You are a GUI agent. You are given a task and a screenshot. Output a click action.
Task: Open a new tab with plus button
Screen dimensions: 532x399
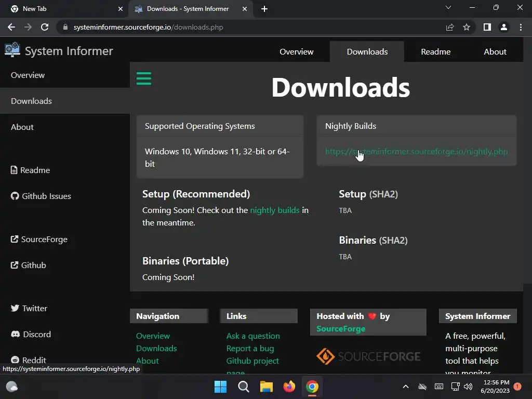point(264,9)
